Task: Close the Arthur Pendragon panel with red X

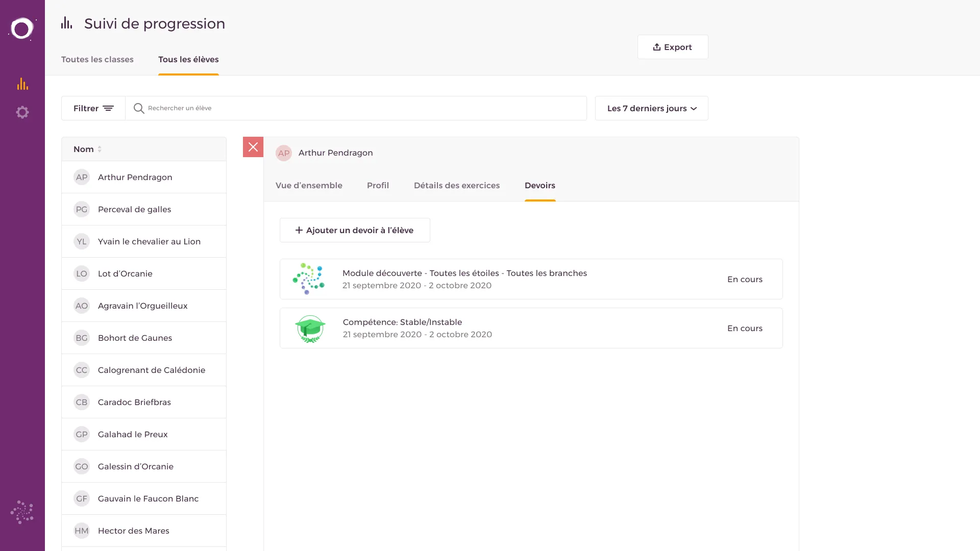Action: (253, 147)
